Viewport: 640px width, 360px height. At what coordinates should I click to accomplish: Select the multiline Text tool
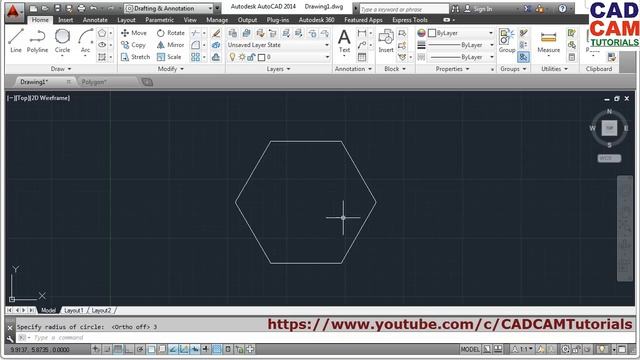click(x=344, y=41)
